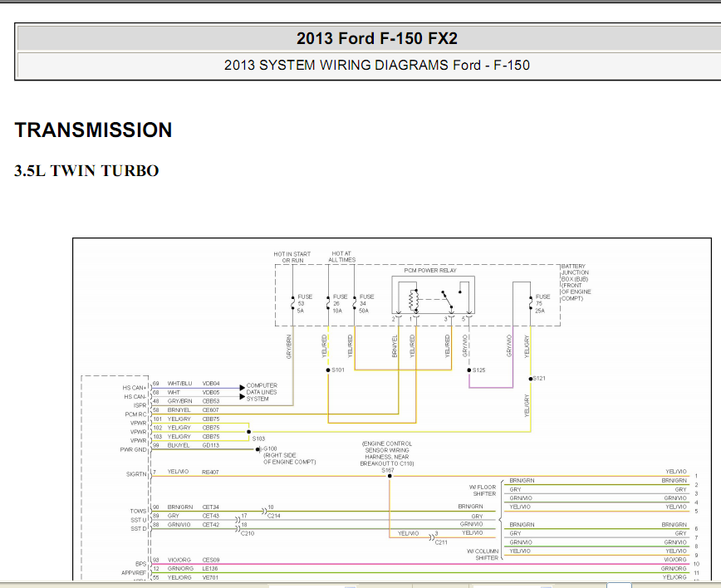Select the 'FUSE 34 50A' fuse label

pyautogui.click(x=366, y=303)
